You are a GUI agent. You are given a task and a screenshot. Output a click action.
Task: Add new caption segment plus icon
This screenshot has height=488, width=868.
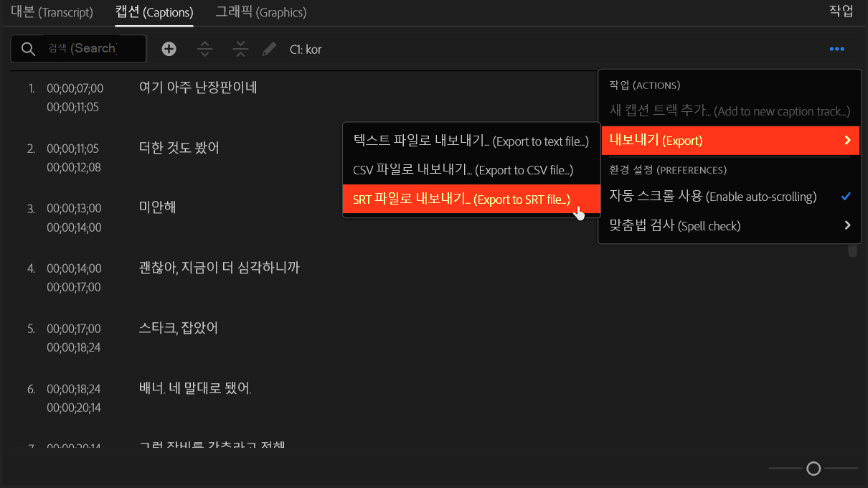click(169, 49)
